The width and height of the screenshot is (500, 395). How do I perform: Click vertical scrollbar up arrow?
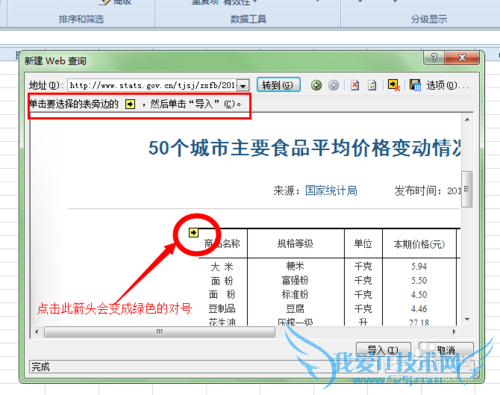point(467,119)
